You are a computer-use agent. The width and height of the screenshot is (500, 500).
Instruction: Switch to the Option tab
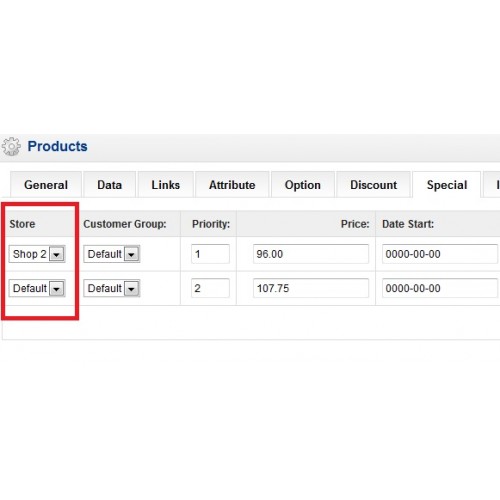pos(303,185)
